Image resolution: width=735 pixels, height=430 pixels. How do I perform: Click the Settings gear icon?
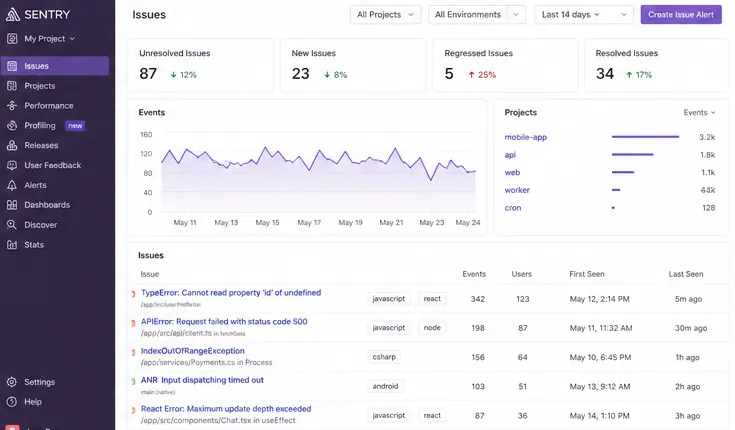(12, 382)
